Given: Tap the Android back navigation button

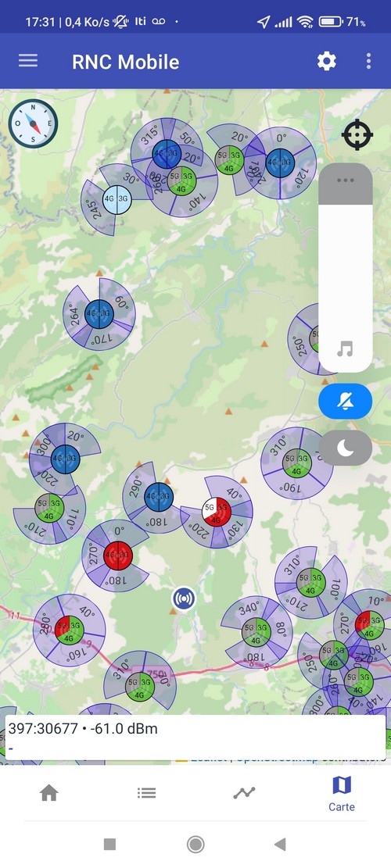Looking at the screenshot, I should click(x=280, y=845).
